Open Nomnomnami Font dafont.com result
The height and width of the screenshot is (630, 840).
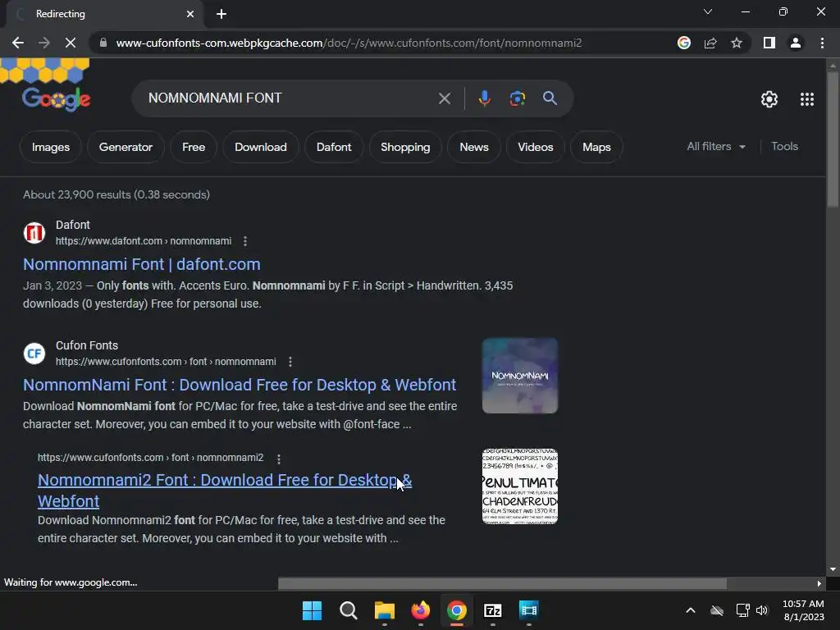[141, 264]
